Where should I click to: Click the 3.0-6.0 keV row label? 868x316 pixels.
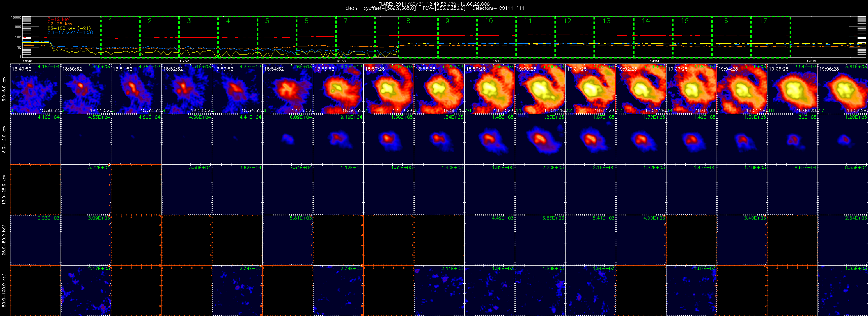coord(4,89)
